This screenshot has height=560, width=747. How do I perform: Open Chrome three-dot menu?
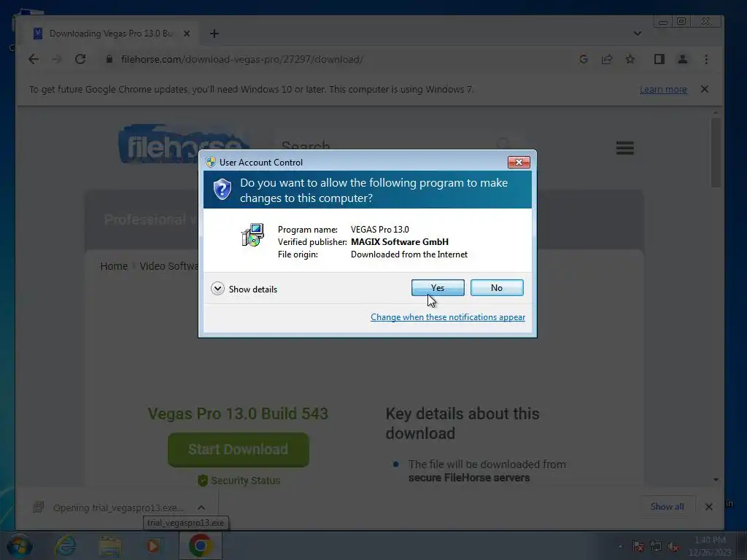706,59
